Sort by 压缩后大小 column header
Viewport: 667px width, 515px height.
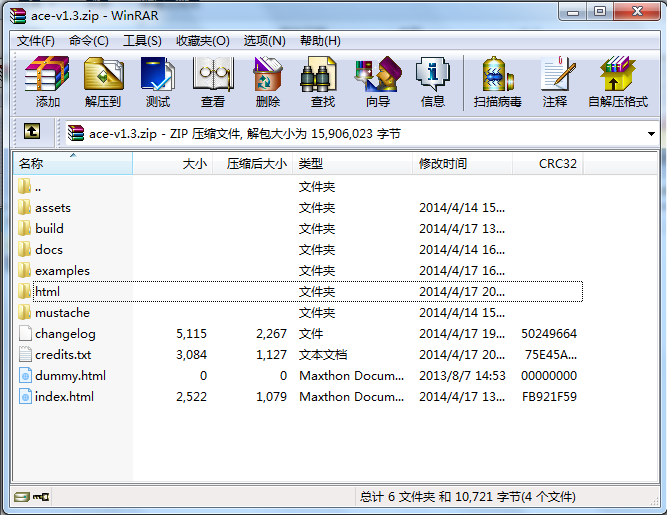tap(252, 163)
